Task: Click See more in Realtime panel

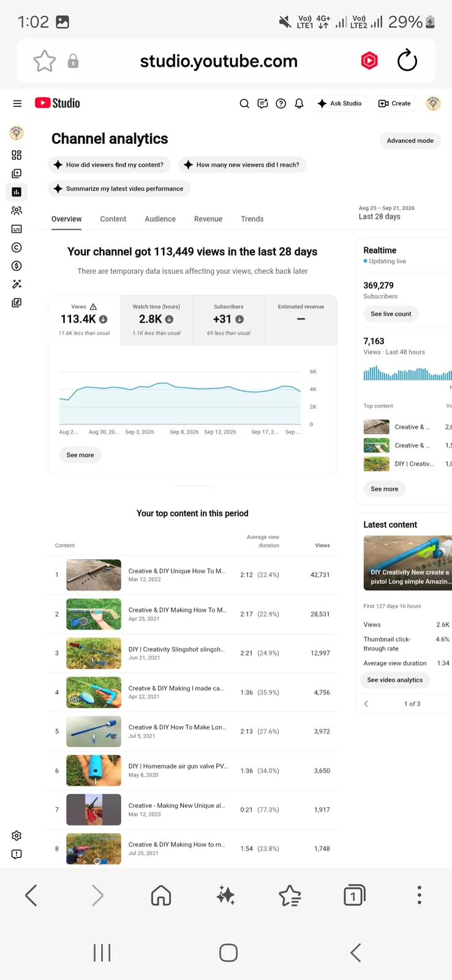Action: 385,489
